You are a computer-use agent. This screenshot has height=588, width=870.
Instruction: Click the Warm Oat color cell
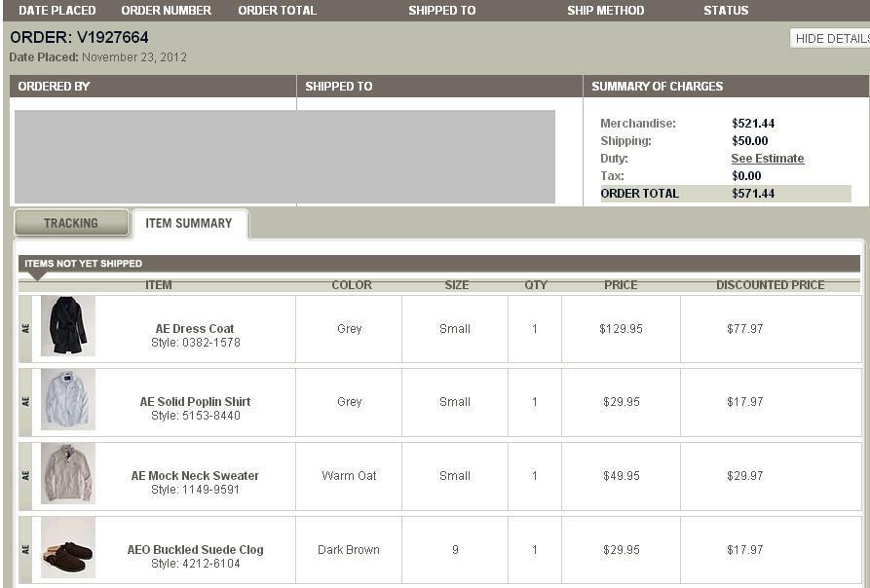(349, 476)
